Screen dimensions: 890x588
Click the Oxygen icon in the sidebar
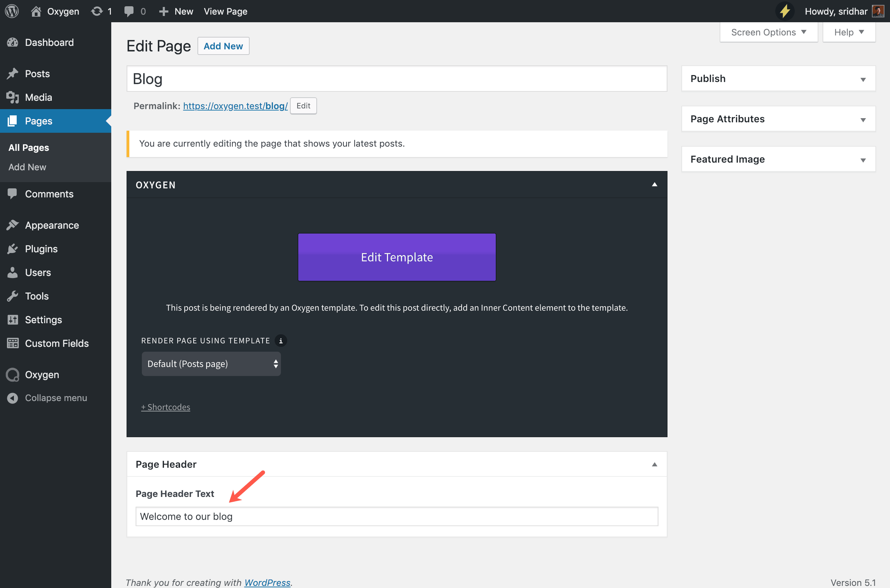point(13,375)
